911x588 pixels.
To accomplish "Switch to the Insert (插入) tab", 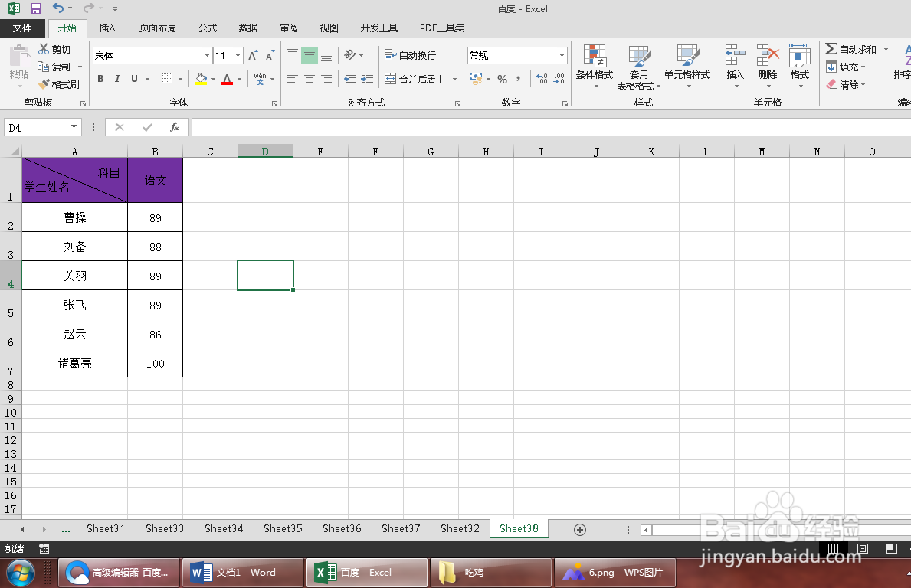I will click(x=108, y=28).
